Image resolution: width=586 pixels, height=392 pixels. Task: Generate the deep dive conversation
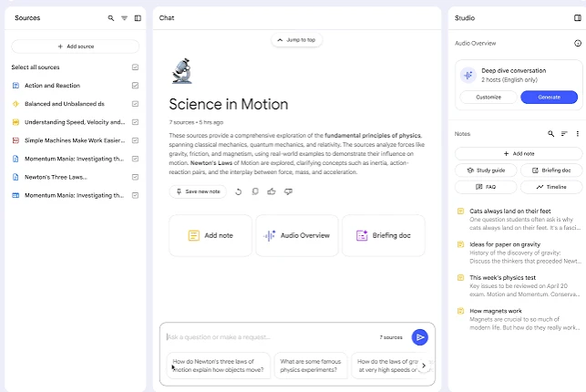coord(549,98)
